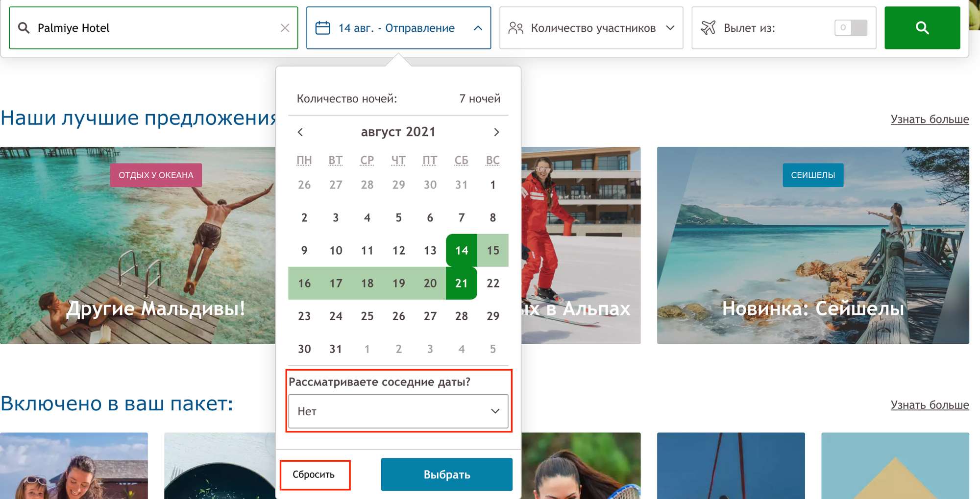980x499 pixels.
Task: Collapse the 14 авг. - Отправление date dropdown
Action: [x=478, y=28]
